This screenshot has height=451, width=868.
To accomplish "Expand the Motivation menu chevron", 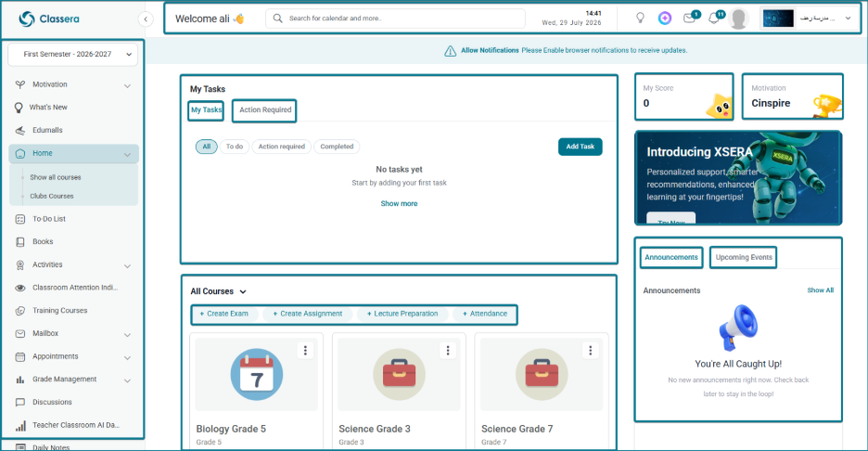I will pos(127,86).
